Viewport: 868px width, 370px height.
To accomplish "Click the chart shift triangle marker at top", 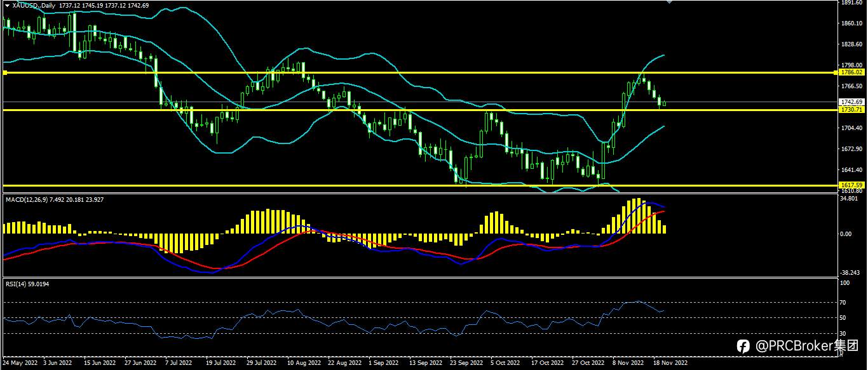I will click(x=668, y=2).
